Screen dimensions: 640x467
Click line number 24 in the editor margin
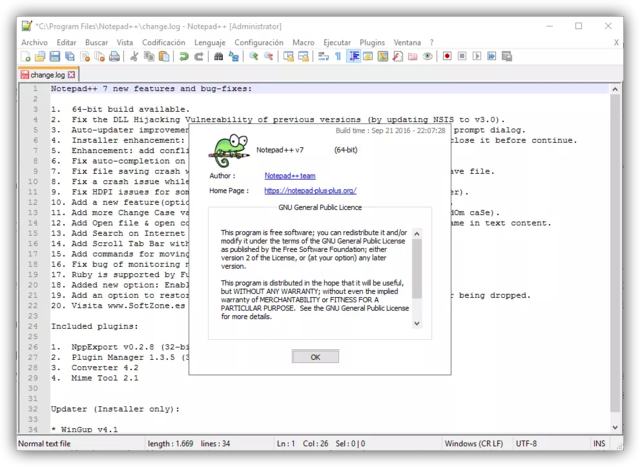coord(33,326)
